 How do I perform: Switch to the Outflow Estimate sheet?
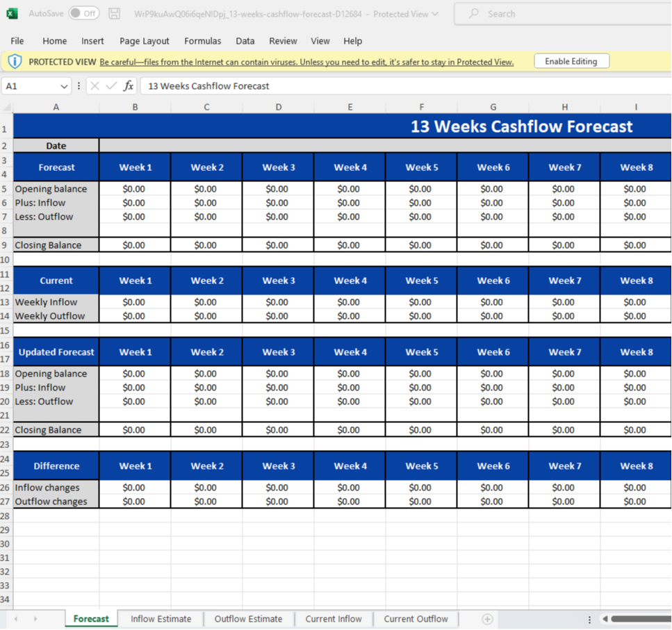pos(249,619)
